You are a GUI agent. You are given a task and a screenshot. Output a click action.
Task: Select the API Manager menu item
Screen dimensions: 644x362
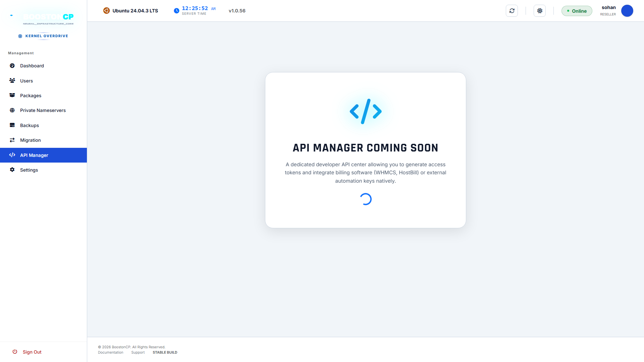44,155
